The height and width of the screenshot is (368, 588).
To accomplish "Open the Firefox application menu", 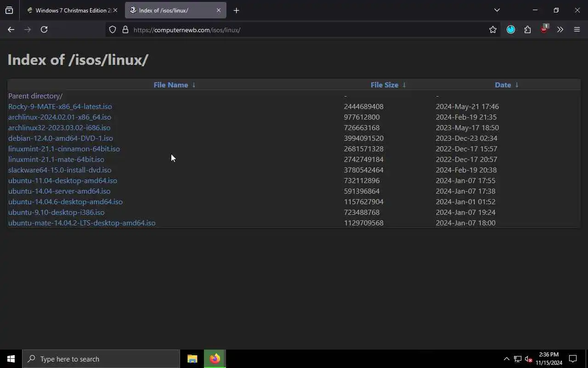I will pyautogui.click(x=577, y=29).
